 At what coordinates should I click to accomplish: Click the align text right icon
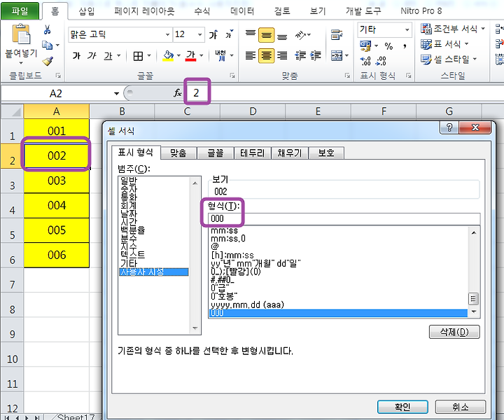(x=282, y=55)
